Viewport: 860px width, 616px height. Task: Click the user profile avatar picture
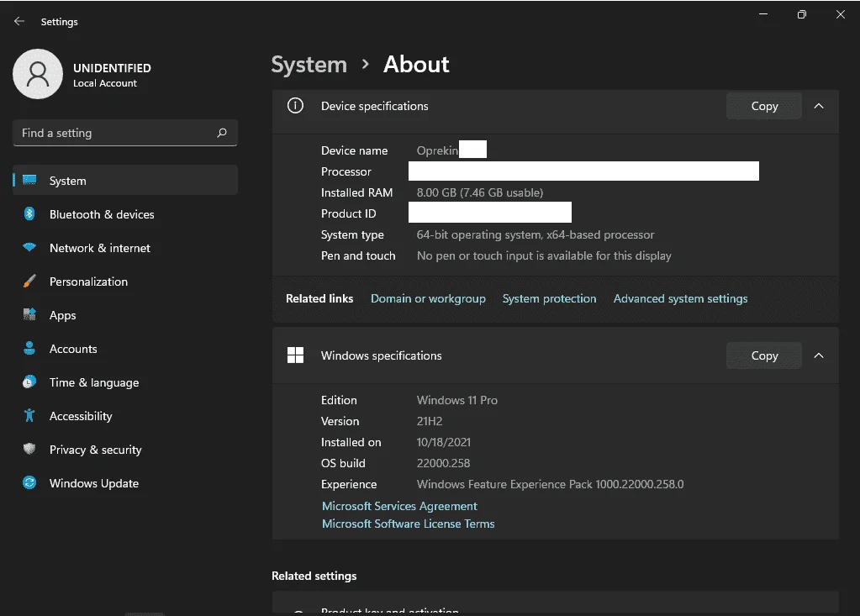pos(38,74)
